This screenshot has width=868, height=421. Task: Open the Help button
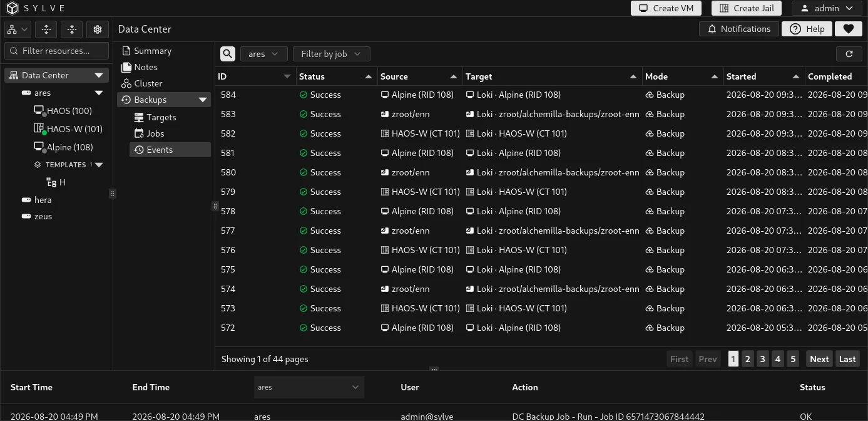(807, 29)
